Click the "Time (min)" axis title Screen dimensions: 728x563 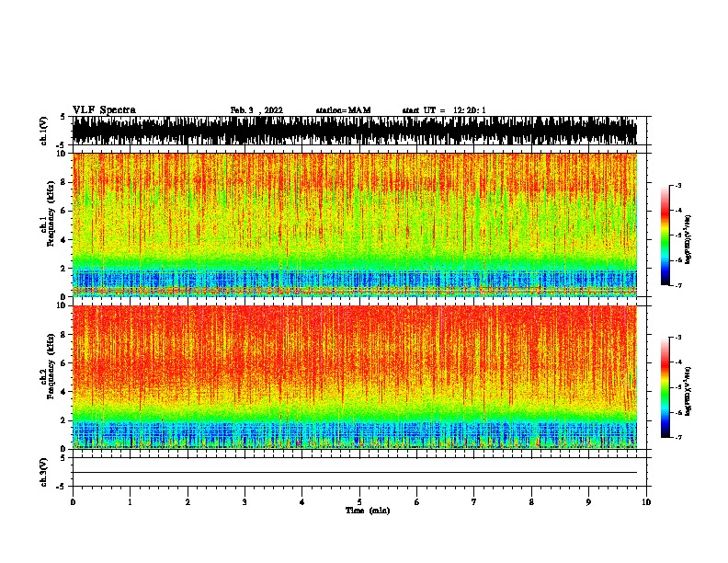(x=368, y=511)
